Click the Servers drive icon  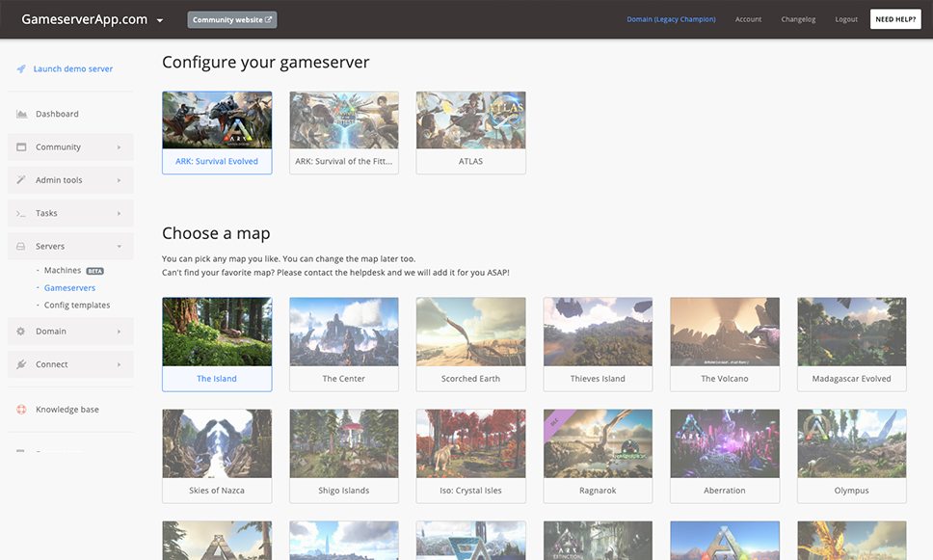pos(21,247)
